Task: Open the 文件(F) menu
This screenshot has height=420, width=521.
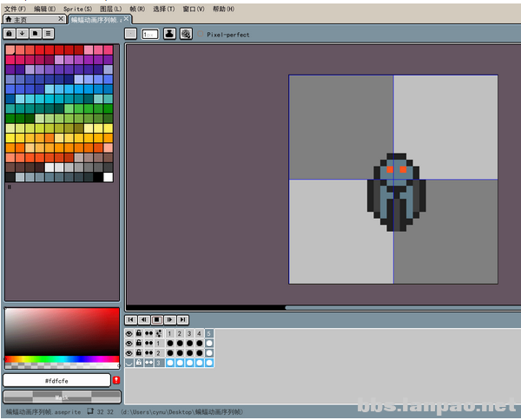Action: coord(15,9)
